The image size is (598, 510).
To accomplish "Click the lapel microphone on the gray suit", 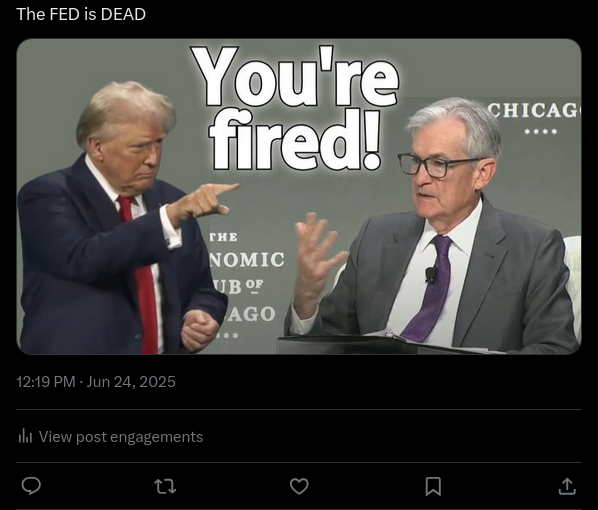I will (431, 275).
